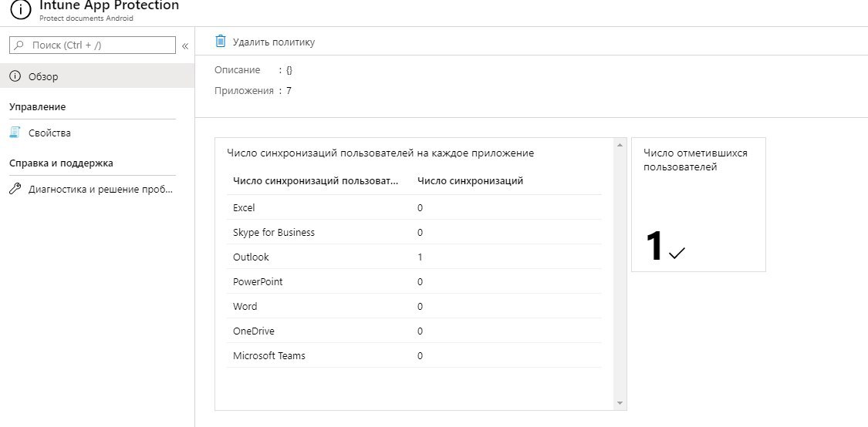This screenshot has height=427, width=868.
Task: Click the info icon beside Intune App Protection
Action: tap(21, 10)
